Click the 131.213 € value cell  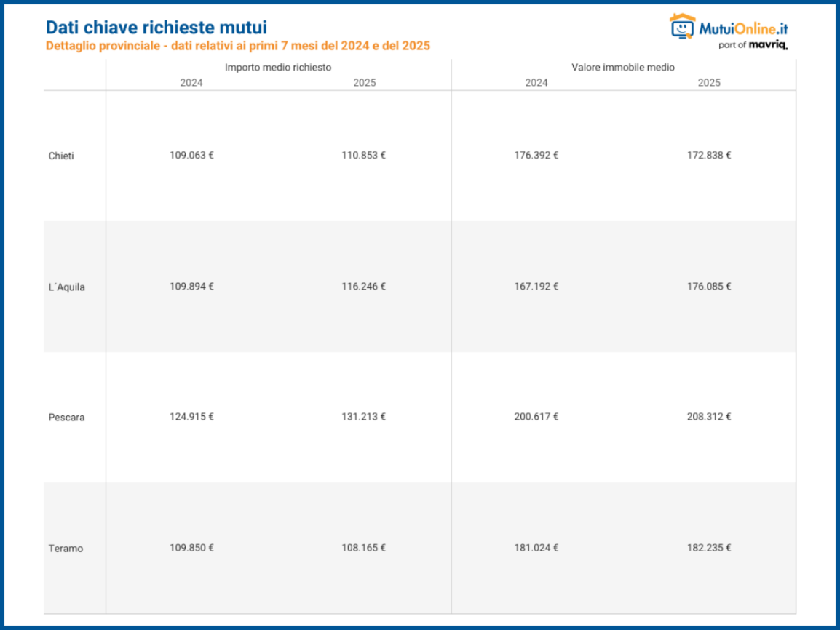(363, 417)
